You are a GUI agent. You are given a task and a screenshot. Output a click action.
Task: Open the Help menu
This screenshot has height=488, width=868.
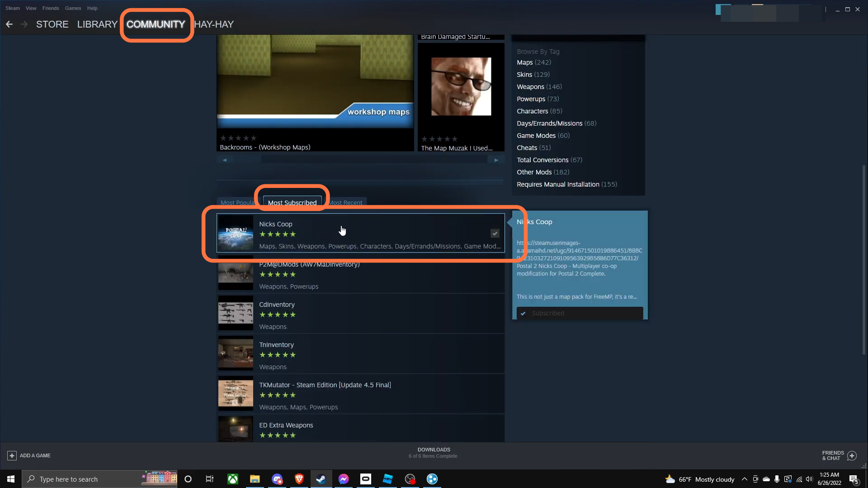pyautogui.click(x=92, y=8)
